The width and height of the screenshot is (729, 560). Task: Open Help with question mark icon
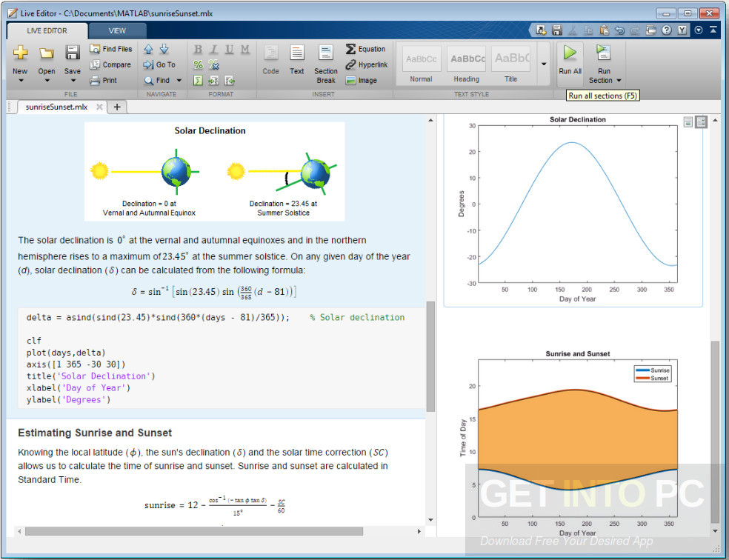667,30
